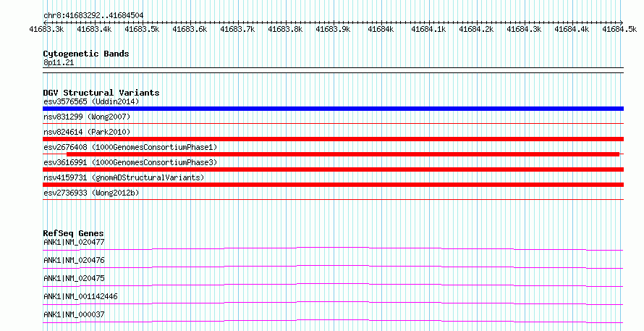Click the thin red nsv831299 variant line

(x=333, y=123)
